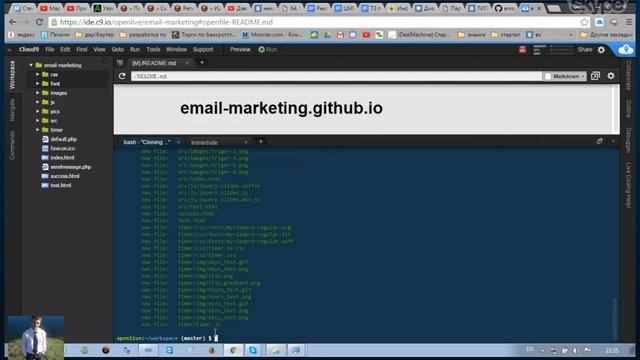Go back in Chrome

pos(12,22)
